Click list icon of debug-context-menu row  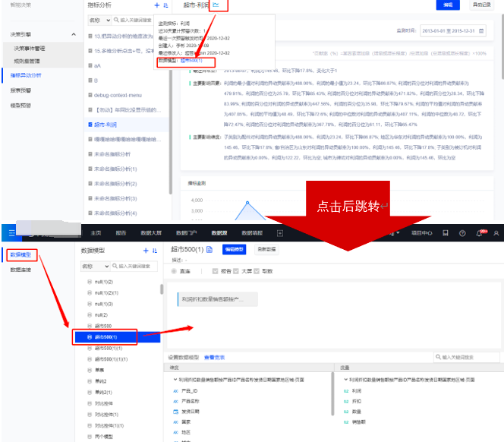[x=90, y=95]
